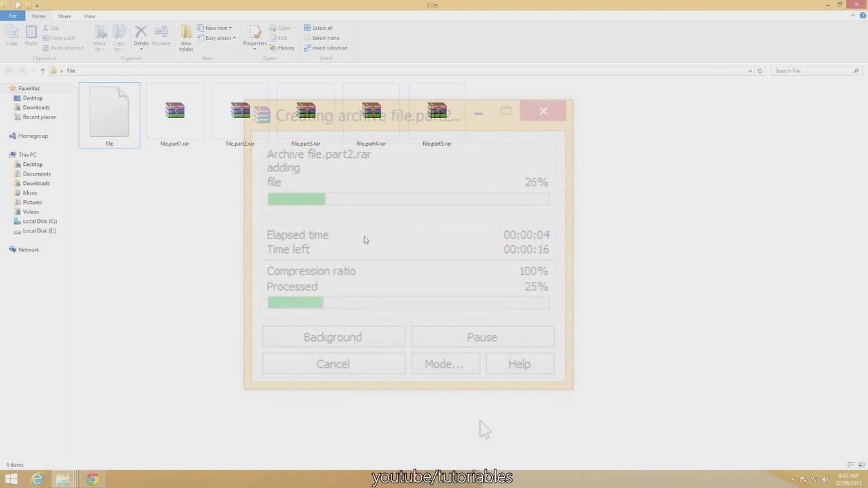Click Invert selection in the ribbon
This screenshot has width=868, height=488.
(325, 47)
